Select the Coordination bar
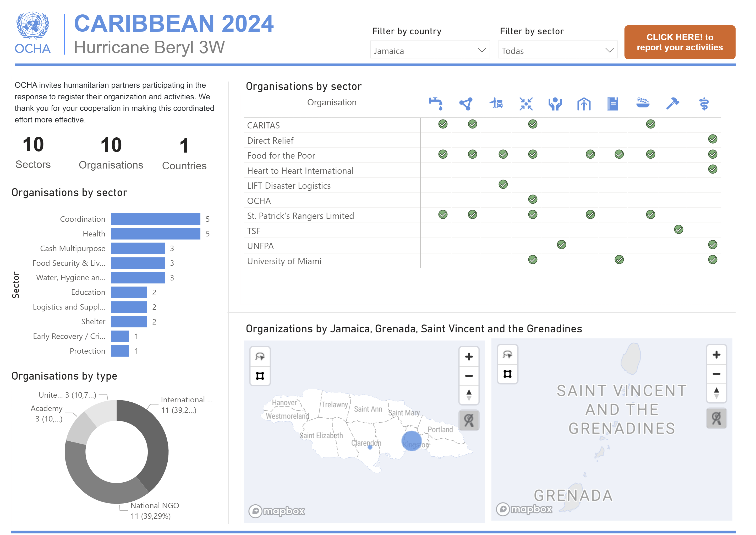756x535 pixels. coord(156,219)
